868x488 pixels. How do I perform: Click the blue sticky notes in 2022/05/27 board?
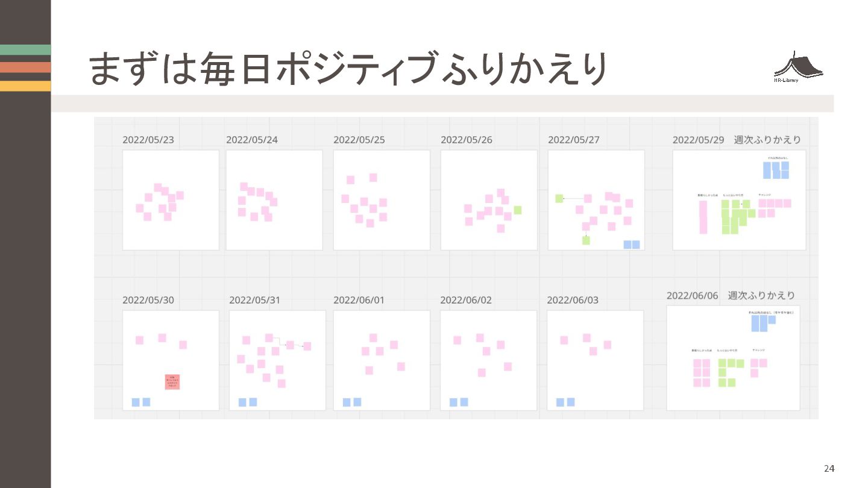631,245
